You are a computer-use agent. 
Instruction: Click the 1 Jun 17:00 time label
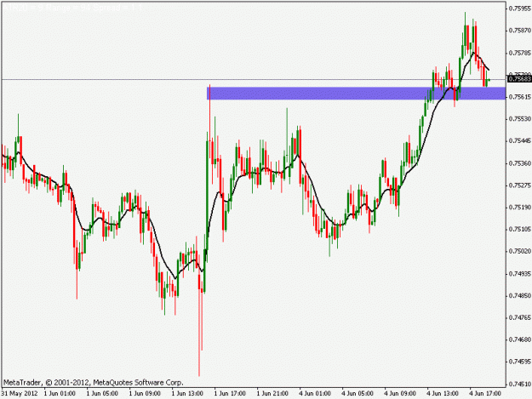(230, 394)
